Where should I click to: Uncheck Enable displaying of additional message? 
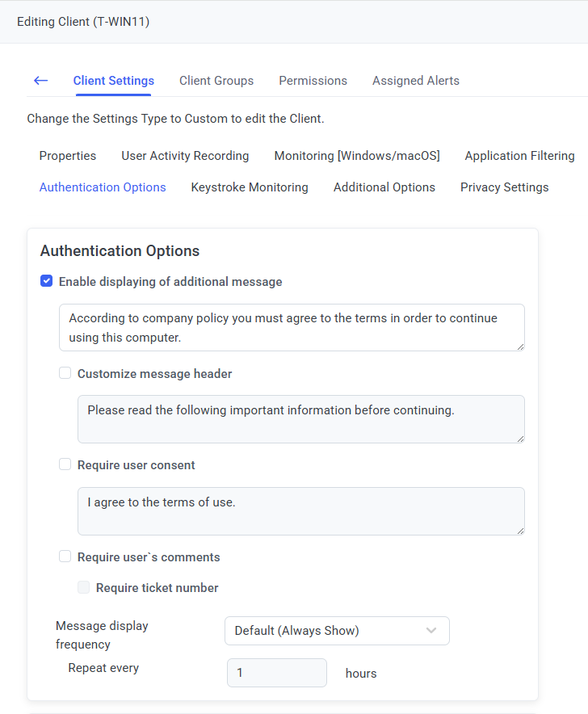(x=47, y=282)
